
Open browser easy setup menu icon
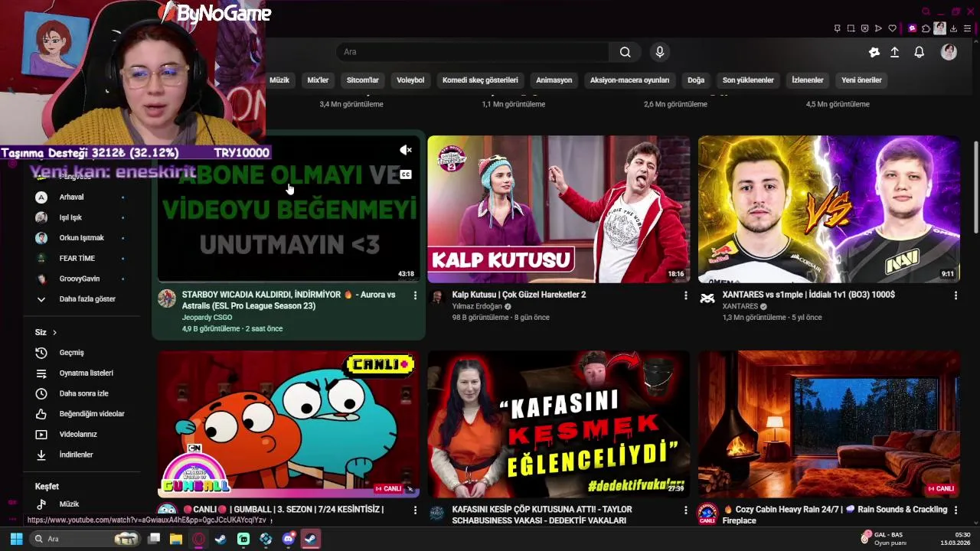click(968, 28)
